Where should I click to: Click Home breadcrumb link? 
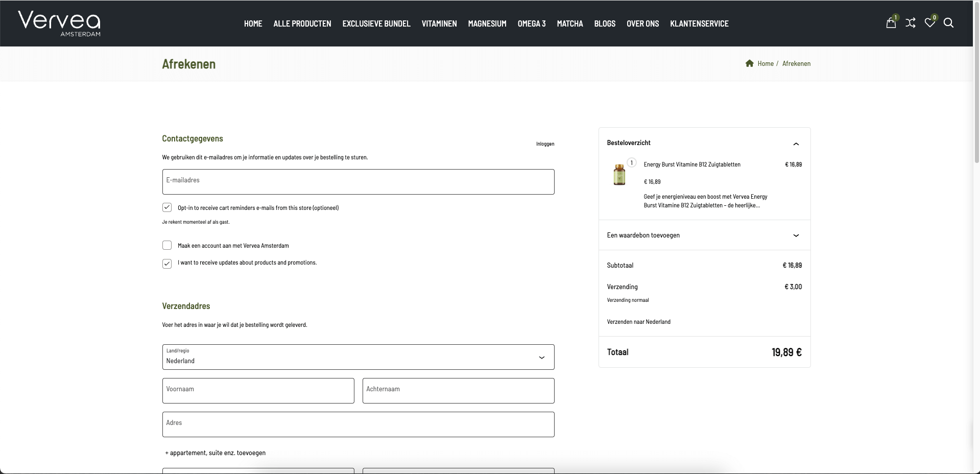coord(766,63)
